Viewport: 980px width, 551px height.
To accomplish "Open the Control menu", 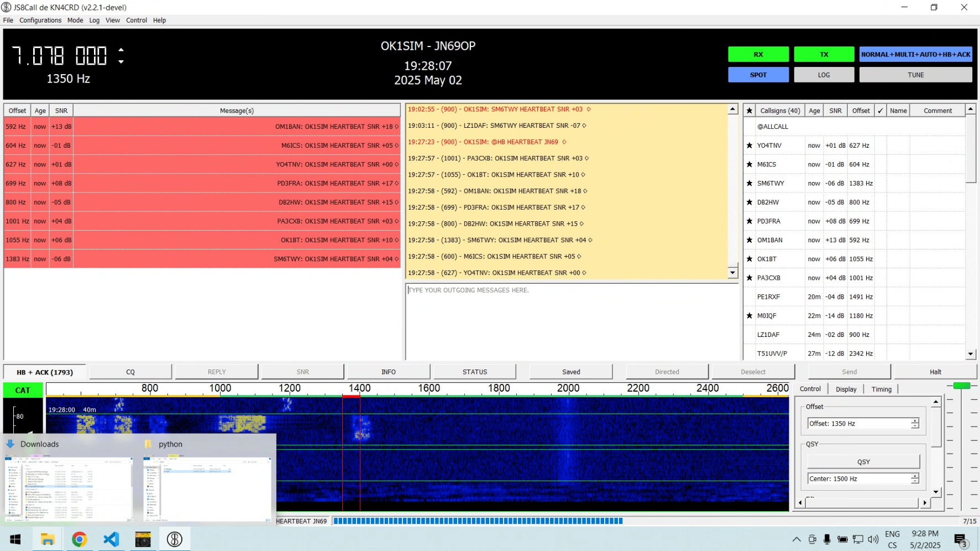I will [137, 20].
